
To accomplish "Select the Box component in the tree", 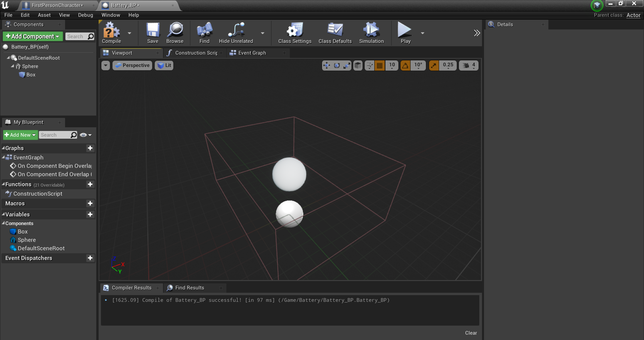I will point(31,75).
